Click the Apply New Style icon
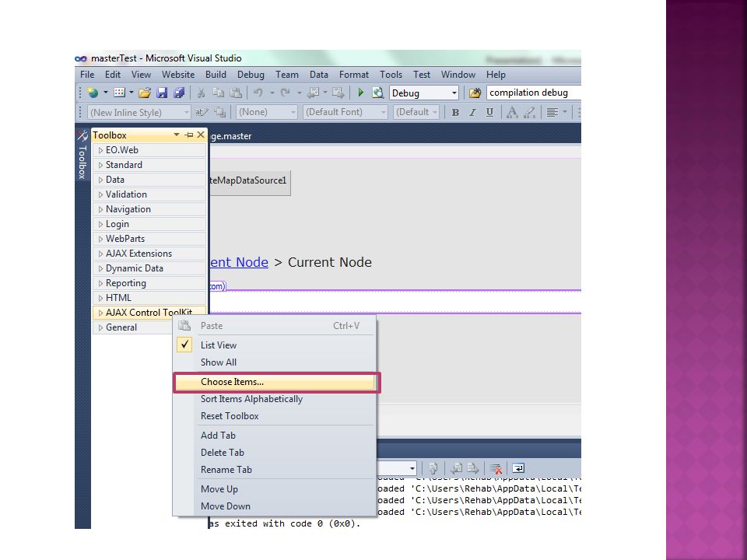This screenshot has height=560, width=747. (x=202, y=112)
